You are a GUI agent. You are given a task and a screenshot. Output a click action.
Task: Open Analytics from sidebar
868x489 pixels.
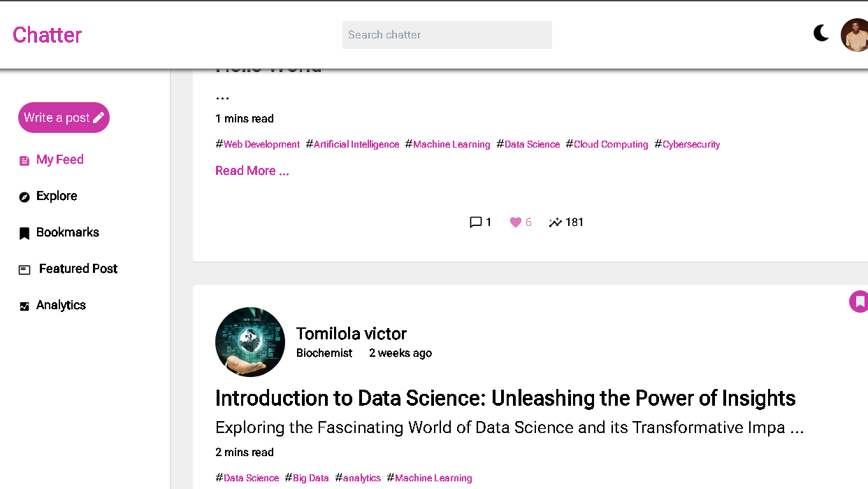pos(61,305)
